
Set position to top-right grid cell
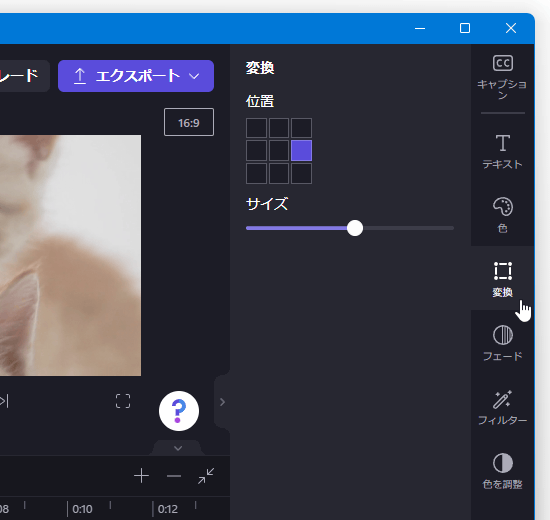click(x=301, y=128)
